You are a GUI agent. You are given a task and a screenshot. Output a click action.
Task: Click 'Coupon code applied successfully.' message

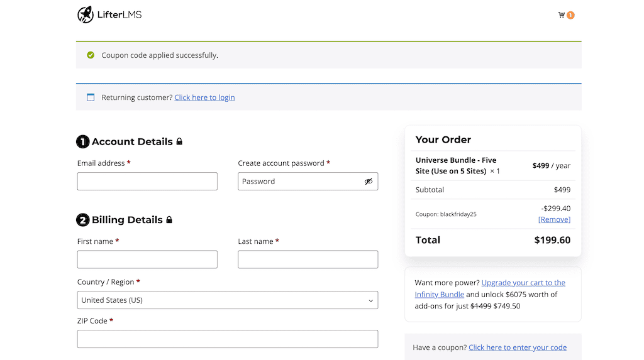[x=160, y=55]
